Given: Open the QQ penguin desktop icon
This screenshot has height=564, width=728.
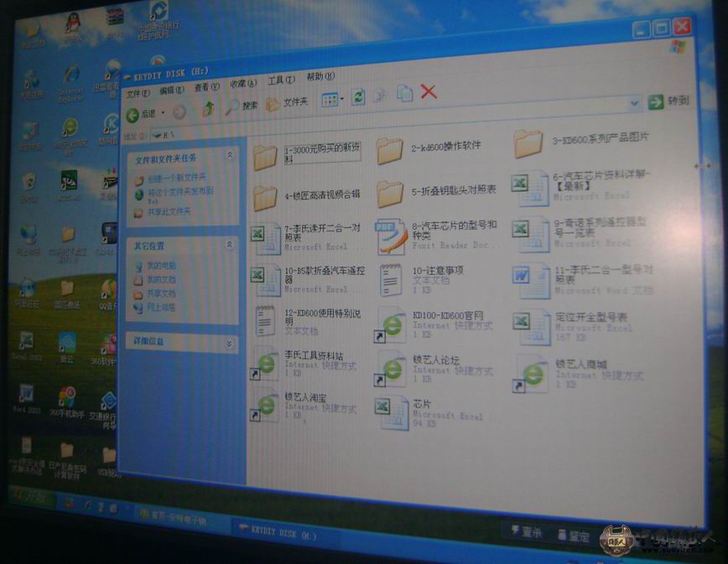Looking at the screenshot, I should point(72,28).
